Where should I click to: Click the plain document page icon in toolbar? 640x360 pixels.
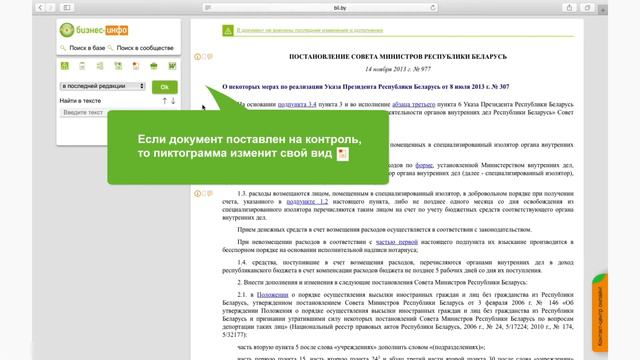(82, 66)
